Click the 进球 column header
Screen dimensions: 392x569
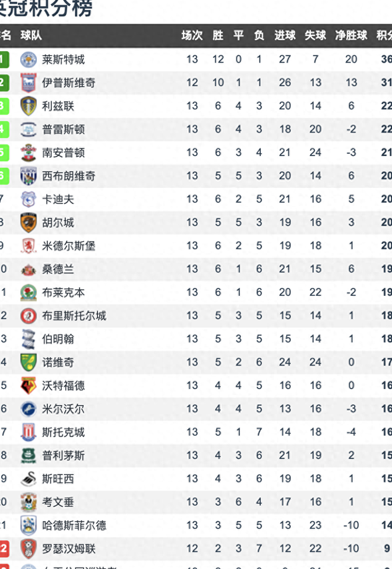coord(285,35)
